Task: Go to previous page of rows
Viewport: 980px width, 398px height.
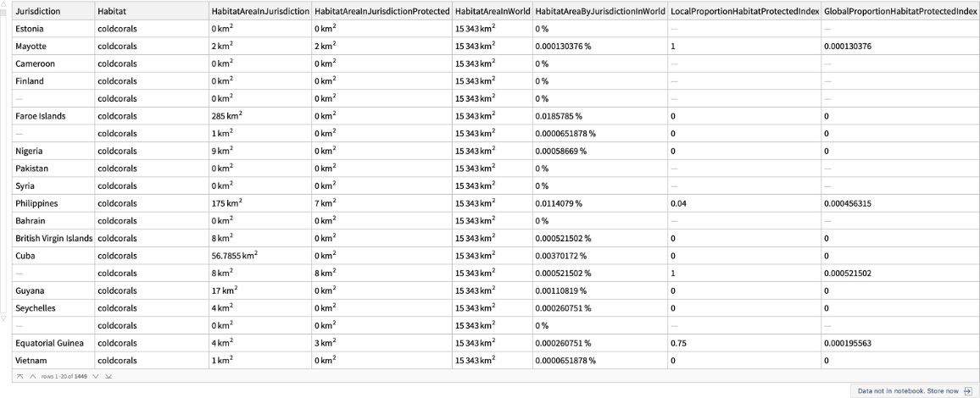Action: point(31,375)
